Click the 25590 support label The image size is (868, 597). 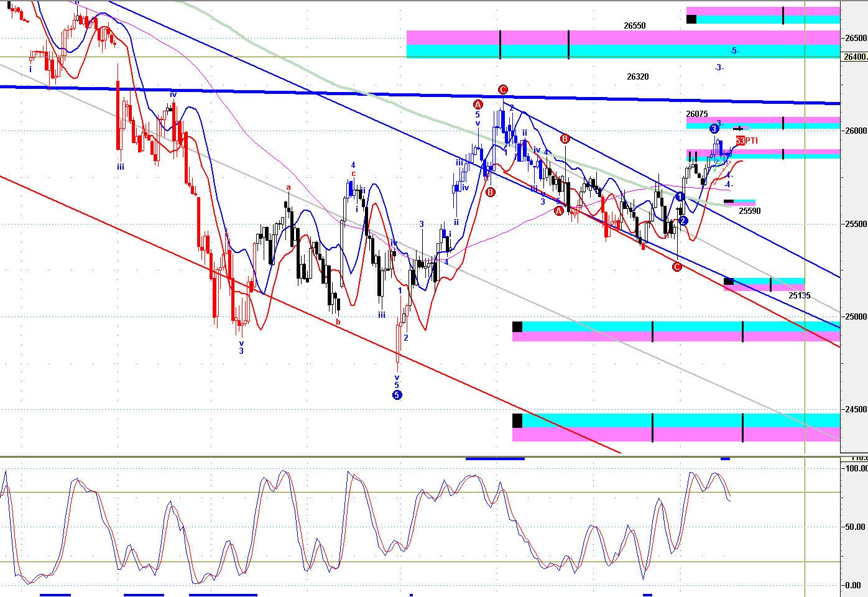point(750,211)
